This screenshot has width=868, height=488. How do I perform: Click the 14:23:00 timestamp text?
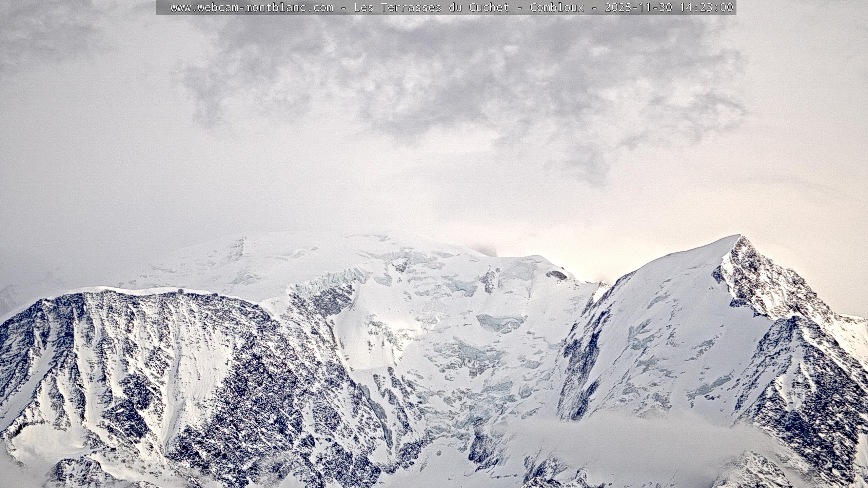coord(706,7)
